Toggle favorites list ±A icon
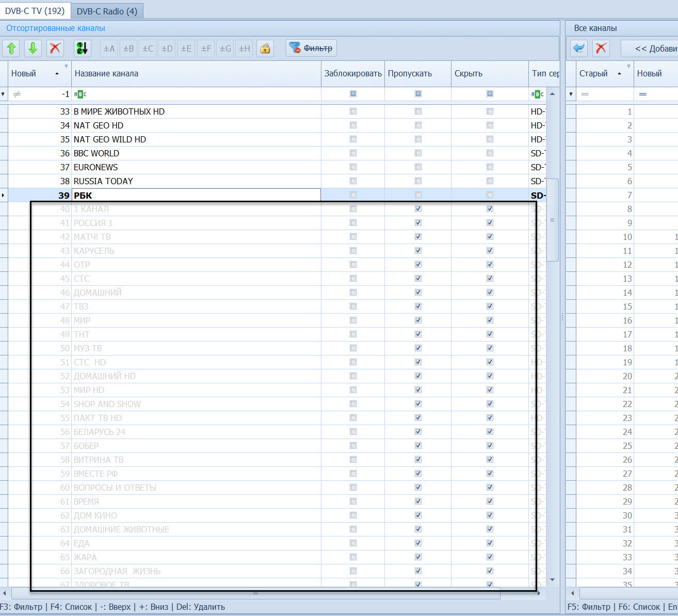The image size is (678, 616). click(109, 48)
